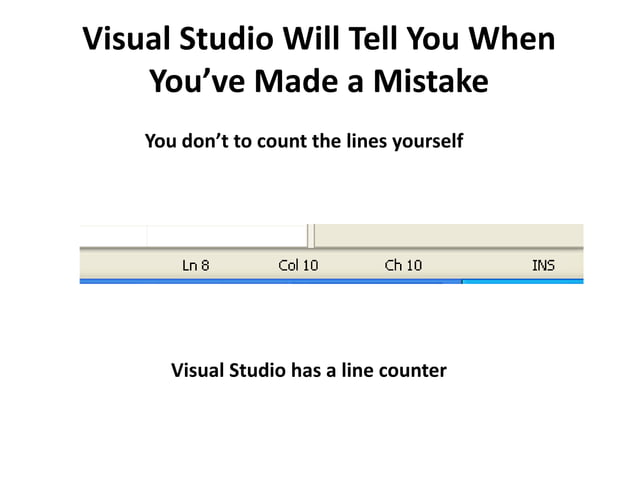Click status bar gap between Ln 8 and Col 10
The height and width of the screenshot is (478, 638).
[x=244, y=265]
